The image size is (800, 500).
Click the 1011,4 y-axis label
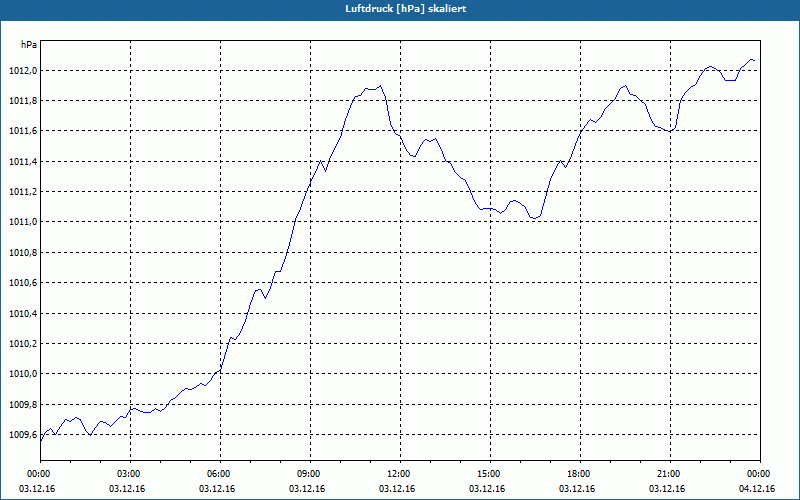pyautogui.click(x=23, y=162)
